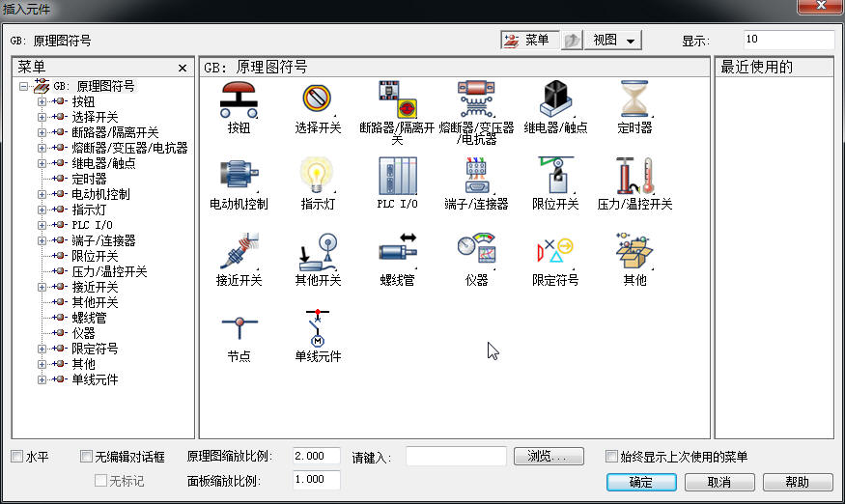The width and height of the screenshot is (845, 504).
Task: Choose the 指示灯 pilot light icon
Action: coord(318,176)
